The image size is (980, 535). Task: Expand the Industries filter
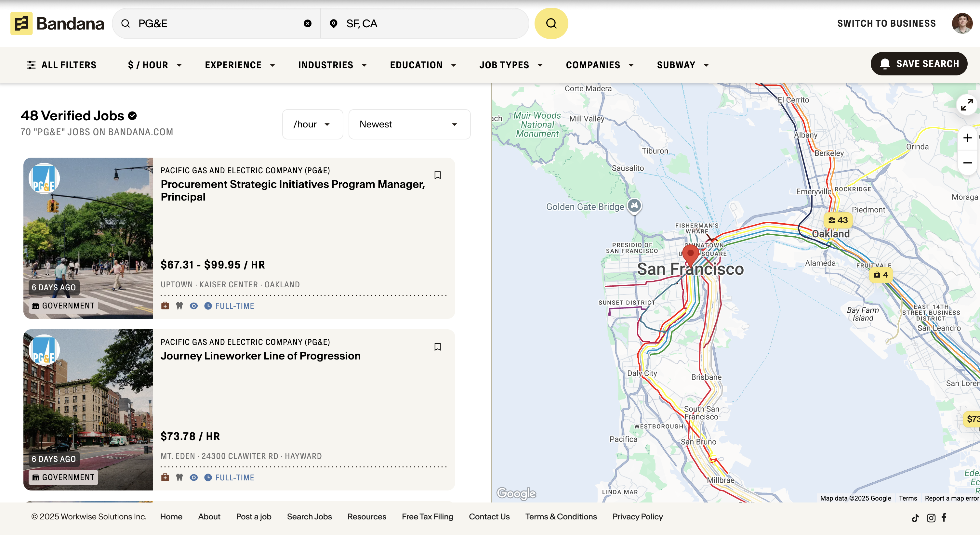coord(332,65)
